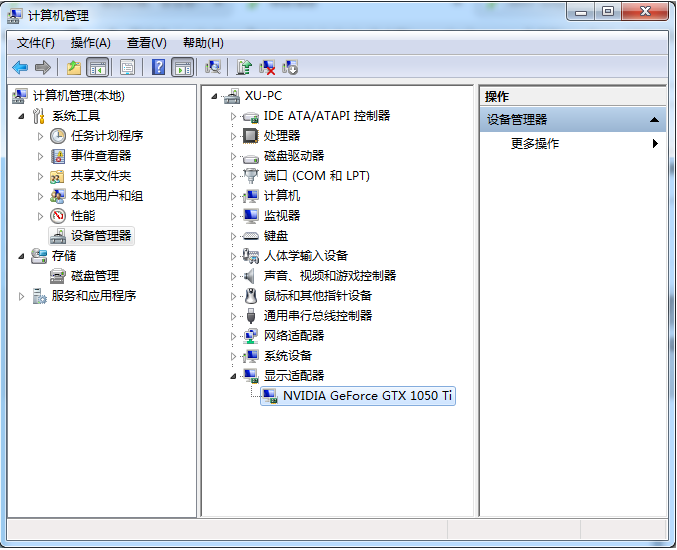The image size is (677, 550).
Task: Select the XU-PC root computer node
Action: [264, 96]
